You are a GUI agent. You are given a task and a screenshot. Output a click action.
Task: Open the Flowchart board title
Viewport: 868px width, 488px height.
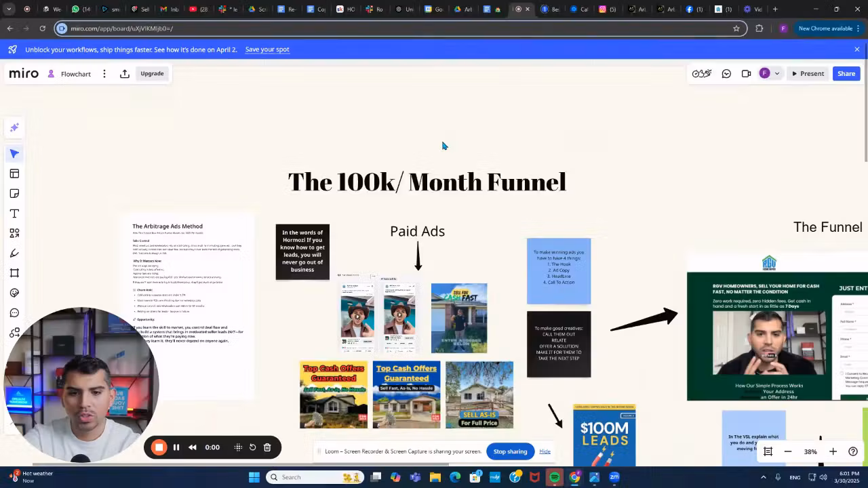tap(76, 74)
